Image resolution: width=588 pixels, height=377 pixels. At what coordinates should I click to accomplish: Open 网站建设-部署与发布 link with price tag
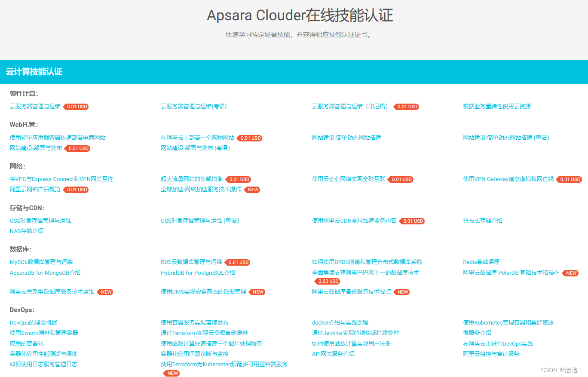point(36,148)
